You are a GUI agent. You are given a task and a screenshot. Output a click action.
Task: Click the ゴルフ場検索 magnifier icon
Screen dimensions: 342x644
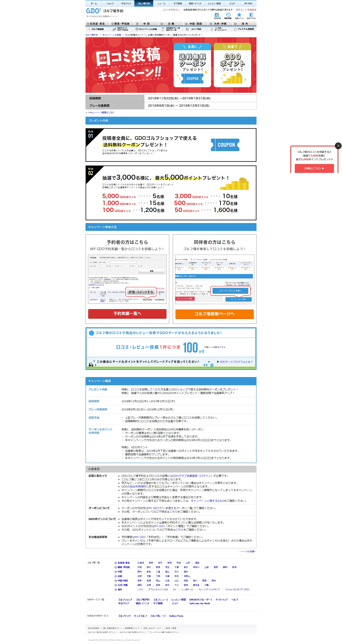pyautogui.click(x=89, y=29)
